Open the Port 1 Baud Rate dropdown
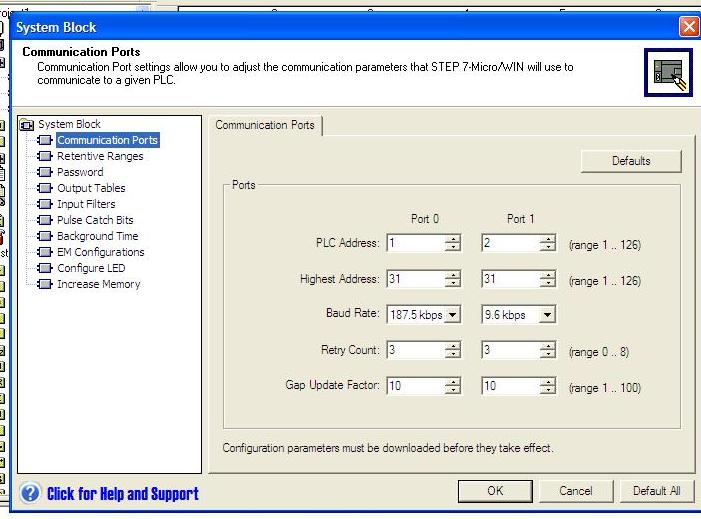Image resolution: width=701 pixels, height=519 pixels. click(546, 315)
